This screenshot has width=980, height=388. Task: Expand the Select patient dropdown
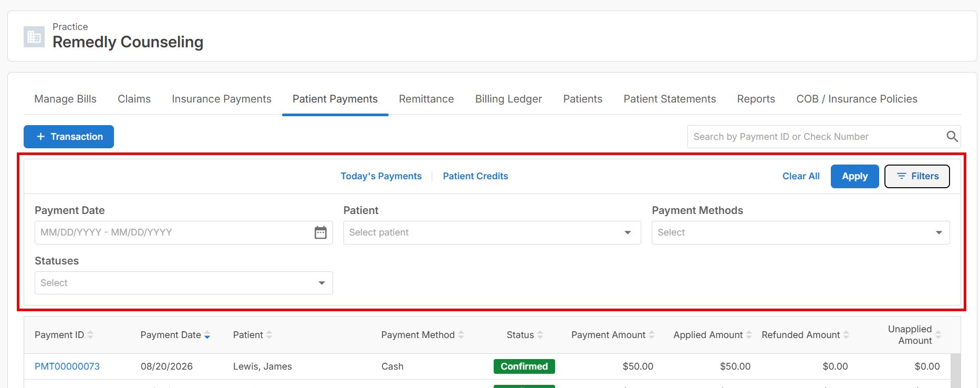(492, 232)
